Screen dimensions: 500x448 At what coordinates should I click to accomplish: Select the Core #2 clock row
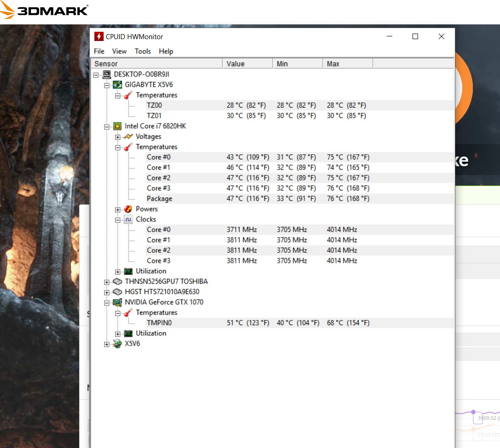[x=300, y=250]
